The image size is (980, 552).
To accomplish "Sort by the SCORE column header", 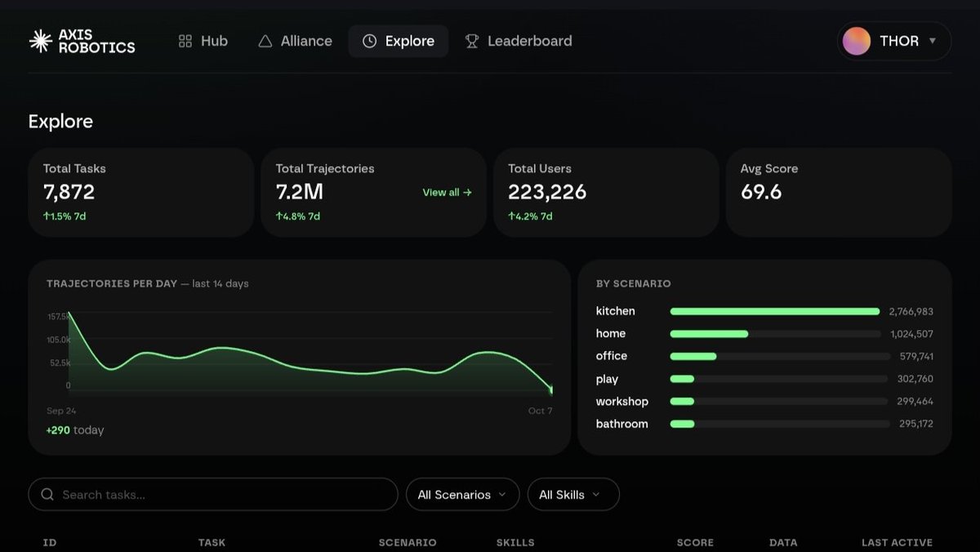I will (x=695, y=542).
